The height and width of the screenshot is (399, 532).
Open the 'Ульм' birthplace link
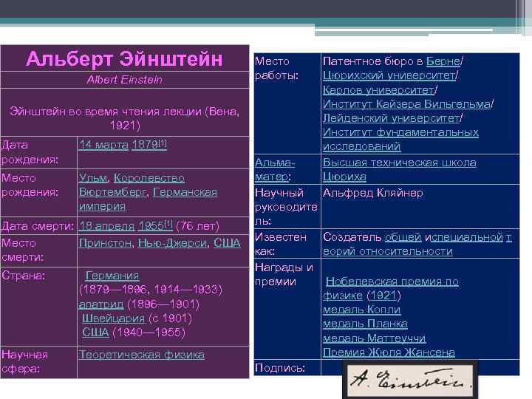pyautogui.click(x=93, y=178)
